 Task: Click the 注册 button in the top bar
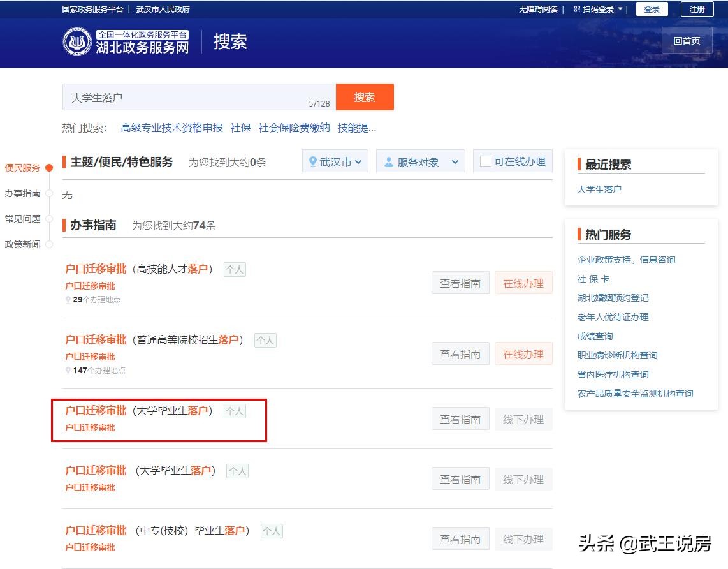pyautogui.click(x=697, y=9)
